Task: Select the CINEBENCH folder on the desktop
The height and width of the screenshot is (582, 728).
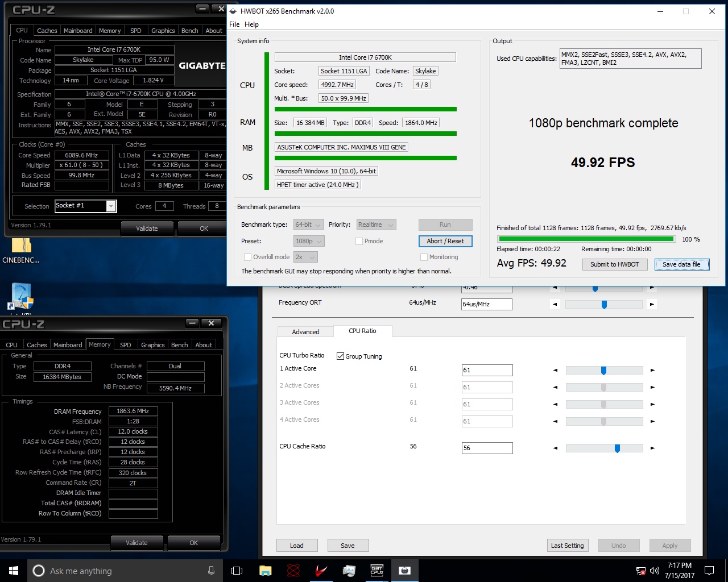Action: pyautogui.click(x=21, y=250)
